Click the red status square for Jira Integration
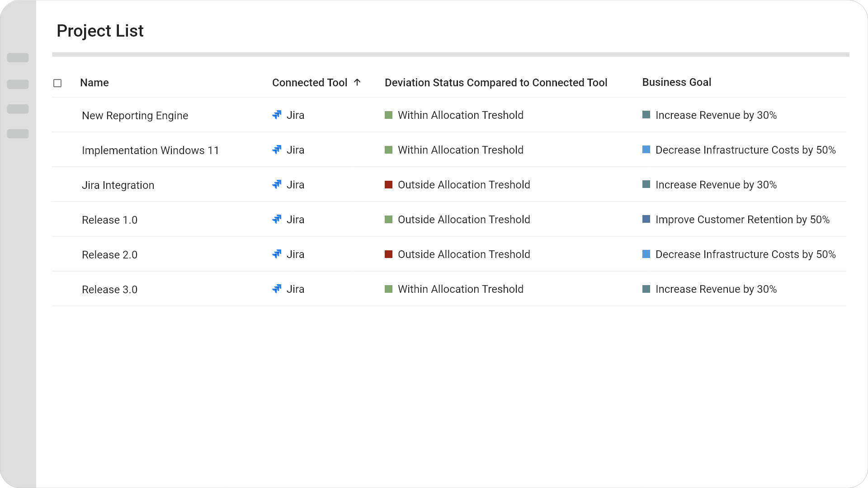Screen dimensions: 868x488 click(x=388, y=185)
